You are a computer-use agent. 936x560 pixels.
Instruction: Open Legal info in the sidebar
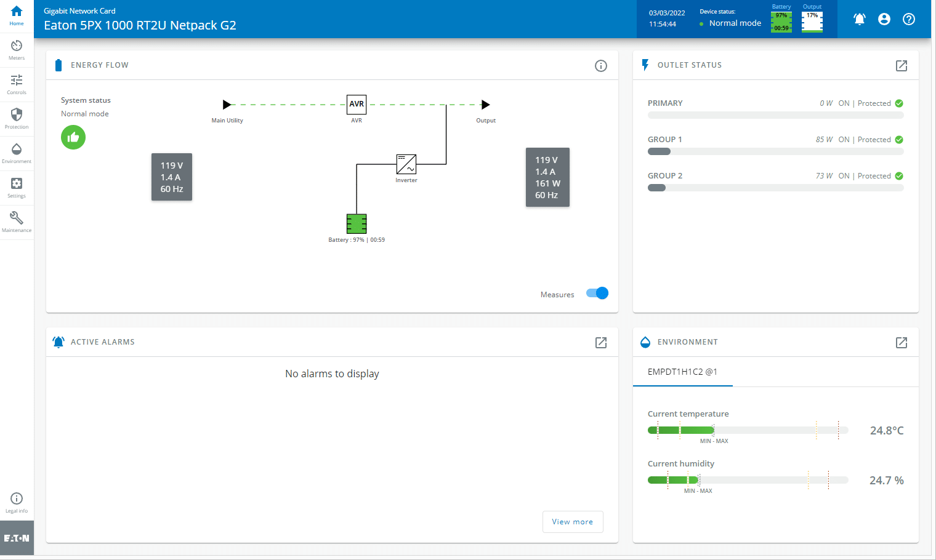17,503
